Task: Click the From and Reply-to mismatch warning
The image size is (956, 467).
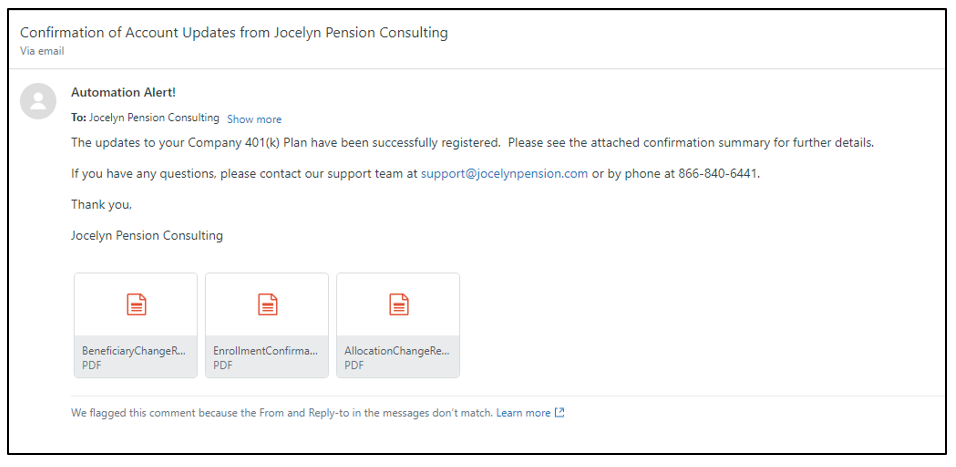Action: [x=282, y=413]
